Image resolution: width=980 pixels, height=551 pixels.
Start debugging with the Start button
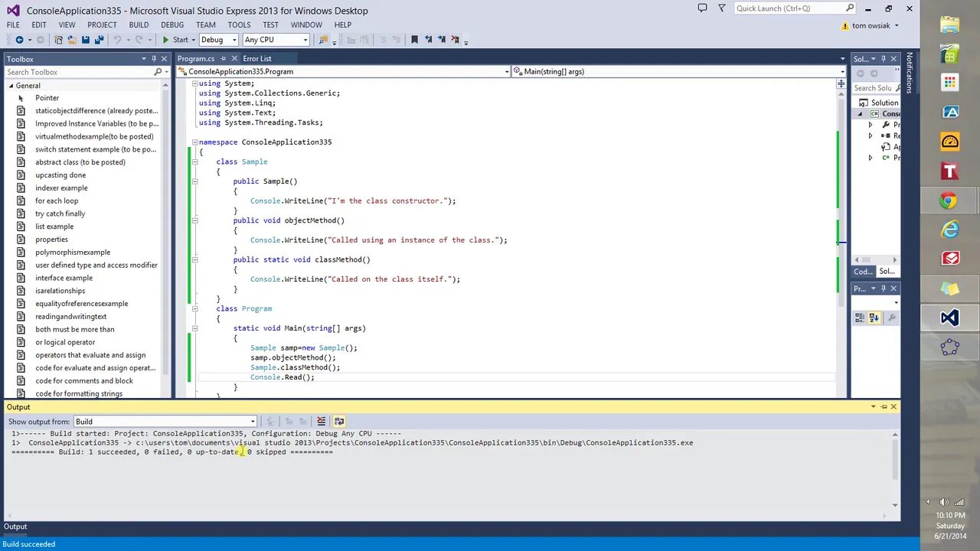(x=175, y=40)
